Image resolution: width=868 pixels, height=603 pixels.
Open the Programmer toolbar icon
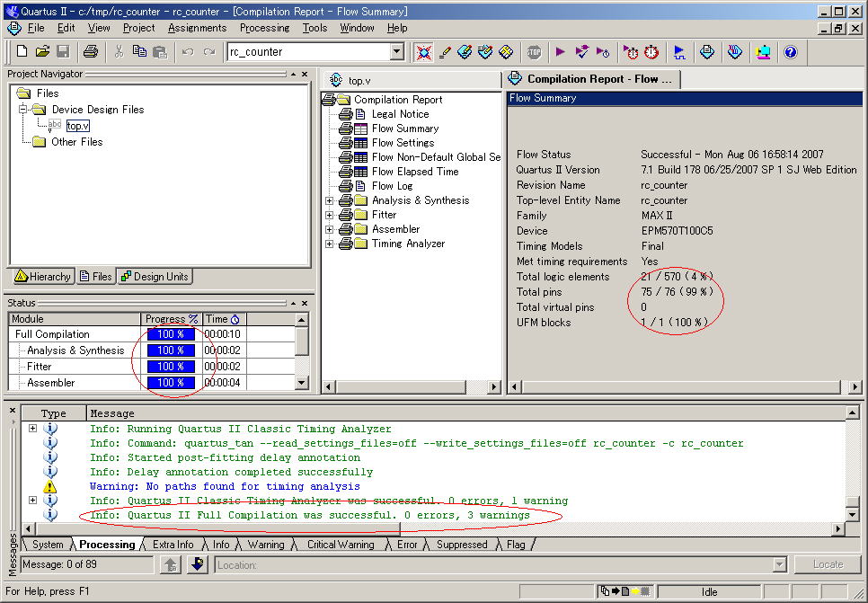735,52
